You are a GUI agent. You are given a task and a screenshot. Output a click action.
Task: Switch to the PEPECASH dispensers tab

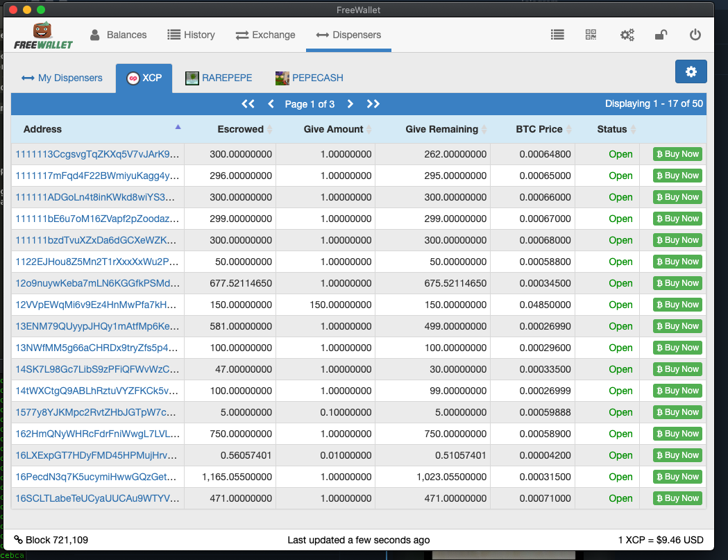310,78
